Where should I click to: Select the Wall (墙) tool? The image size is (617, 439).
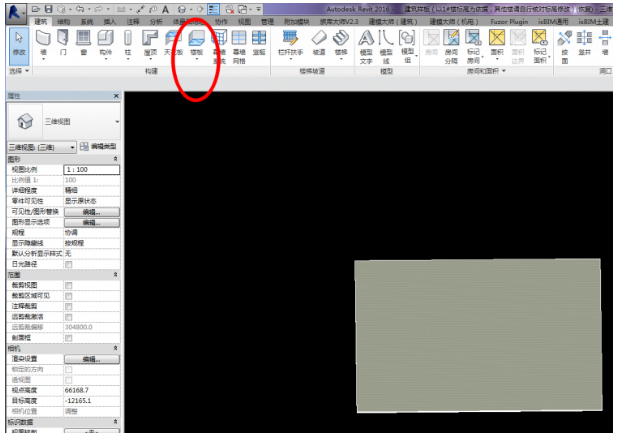[x=43, y=42]
